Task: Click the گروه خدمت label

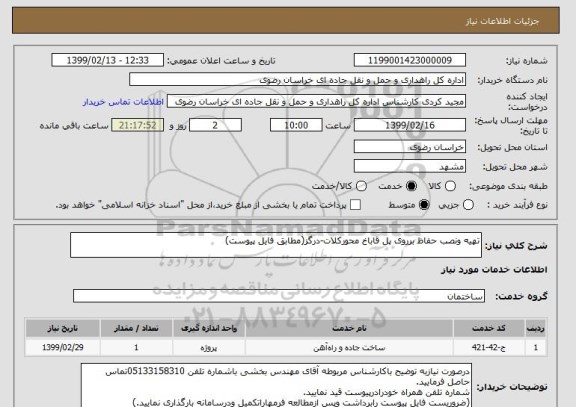Action: click(521, 296)
